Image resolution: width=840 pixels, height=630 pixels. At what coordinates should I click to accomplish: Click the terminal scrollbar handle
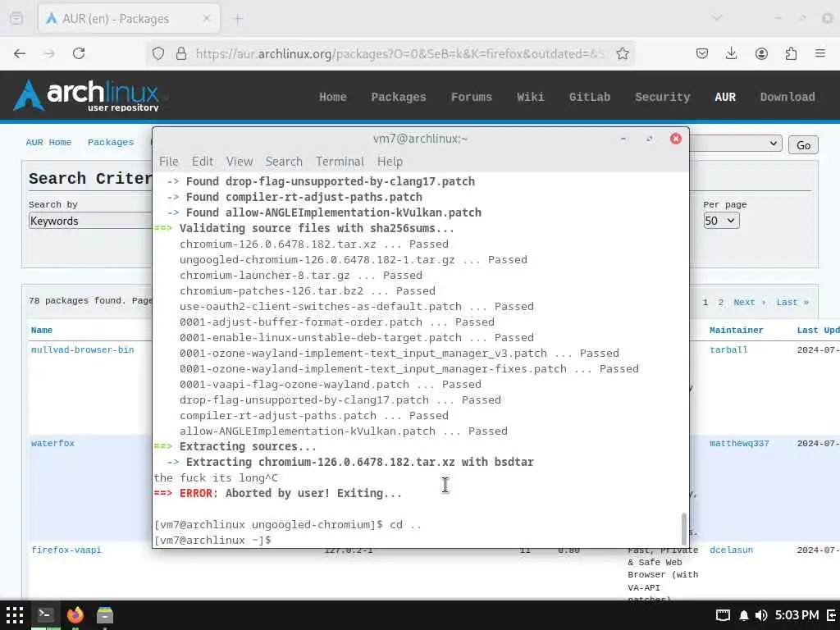click(683, 529)
